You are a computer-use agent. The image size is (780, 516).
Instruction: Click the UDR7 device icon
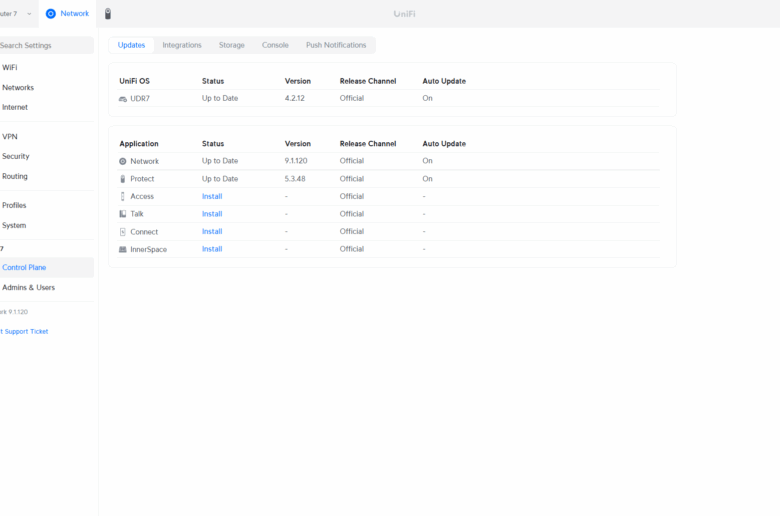[x=123, y=99]
